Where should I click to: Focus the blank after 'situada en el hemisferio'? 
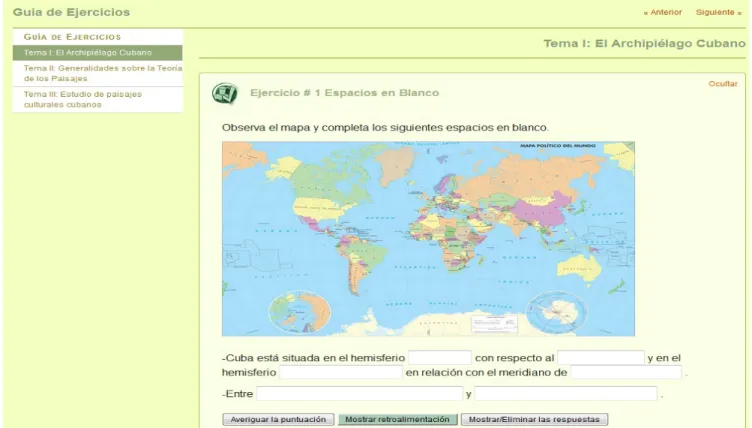point(440,358)
